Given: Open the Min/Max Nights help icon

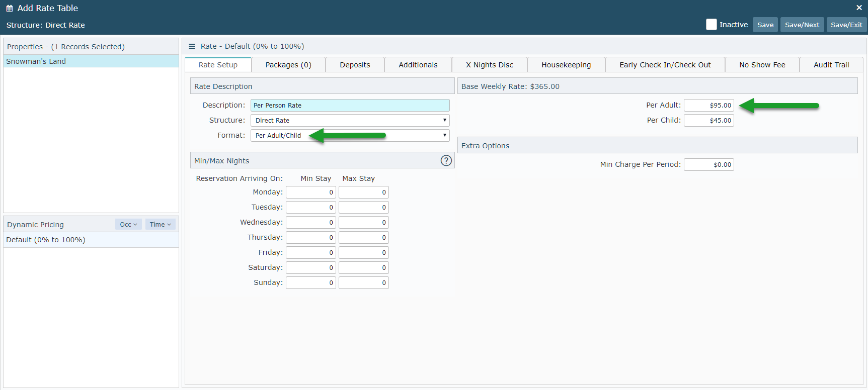Looking at the screenshot, I should tap(446, 160).
